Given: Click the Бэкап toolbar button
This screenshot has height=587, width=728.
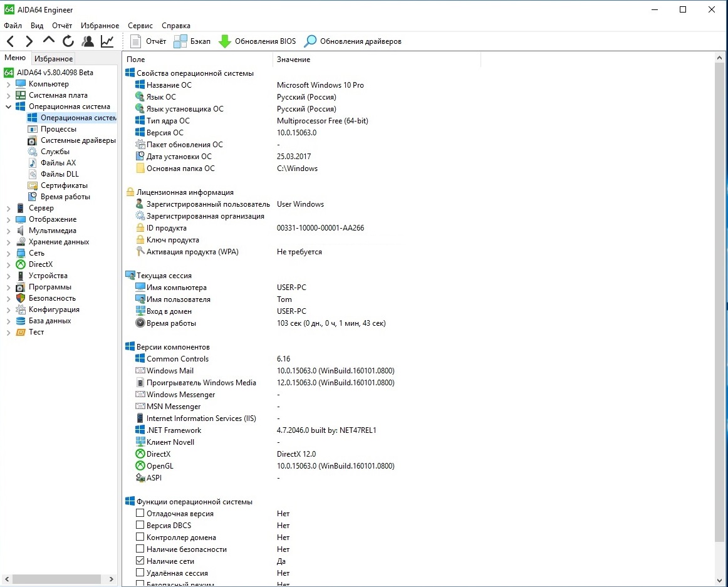Looking at the screenshot, I should 192,41.
